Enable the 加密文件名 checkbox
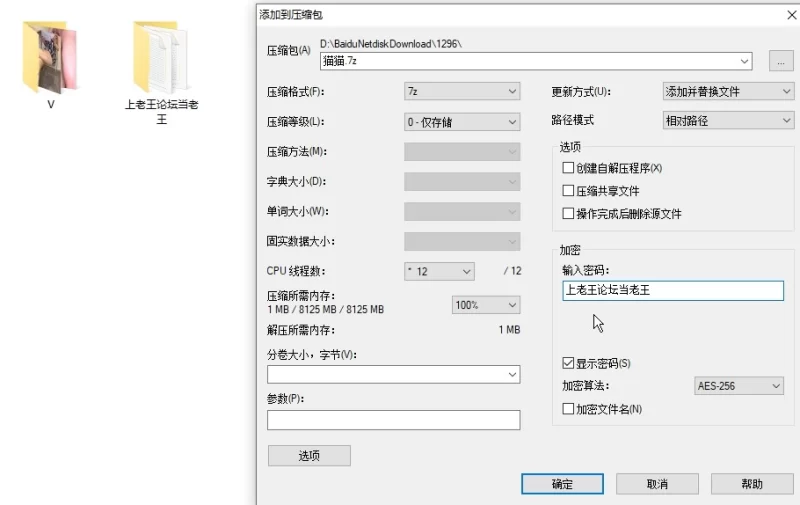Viewport: 800px width, 505px height. click(x=568, y=409)
